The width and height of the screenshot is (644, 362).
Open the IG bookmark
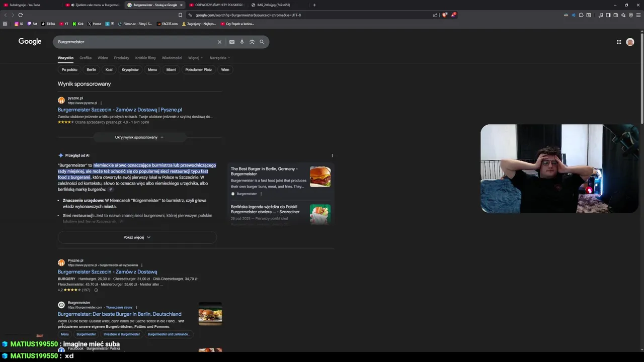(x=19, y=24)
